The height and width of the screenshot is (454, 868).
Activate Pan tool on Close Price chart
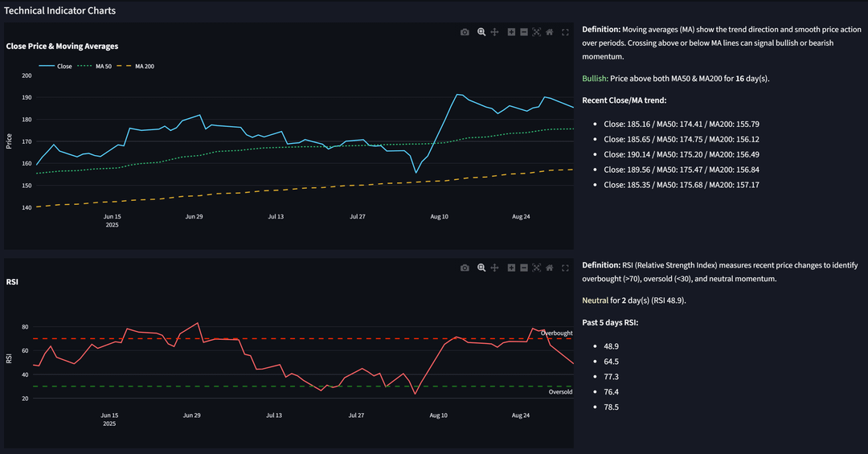coord(495,32)
